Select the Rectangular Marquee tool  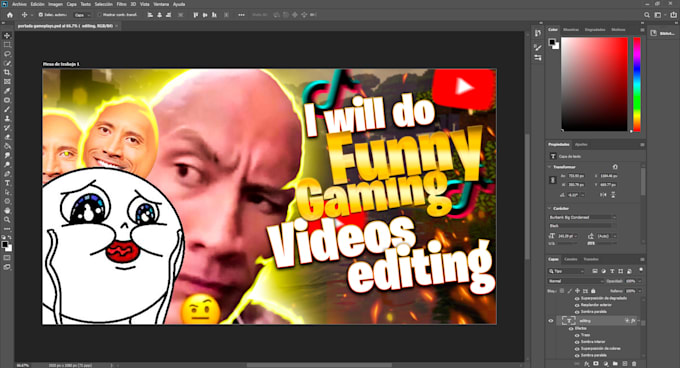pyautogui.click(x=7, y=45)
